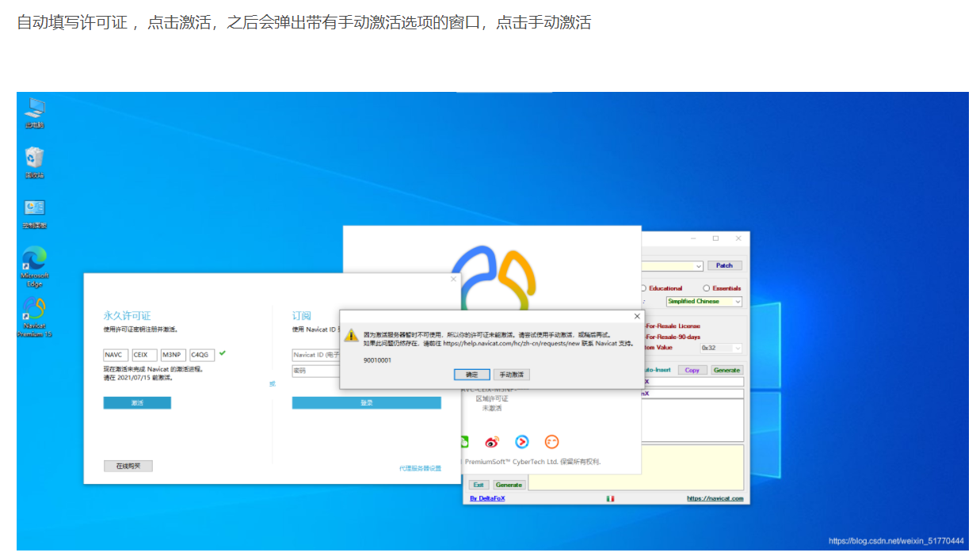Click the M3NP license key field

(174, 355)
